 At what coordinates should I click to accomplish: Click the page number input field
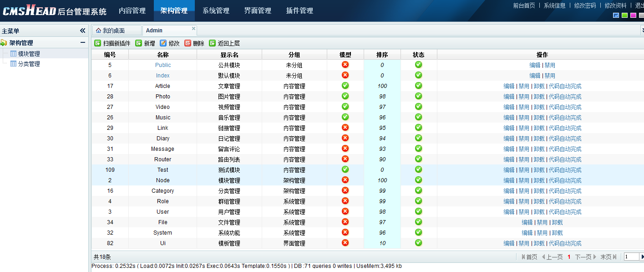point(631,257)
